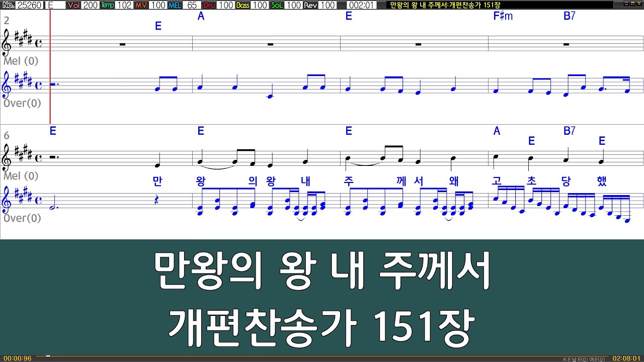Click the B7 chord in the first row
This screenshot has height=362, width=644.
click(569, 16)
